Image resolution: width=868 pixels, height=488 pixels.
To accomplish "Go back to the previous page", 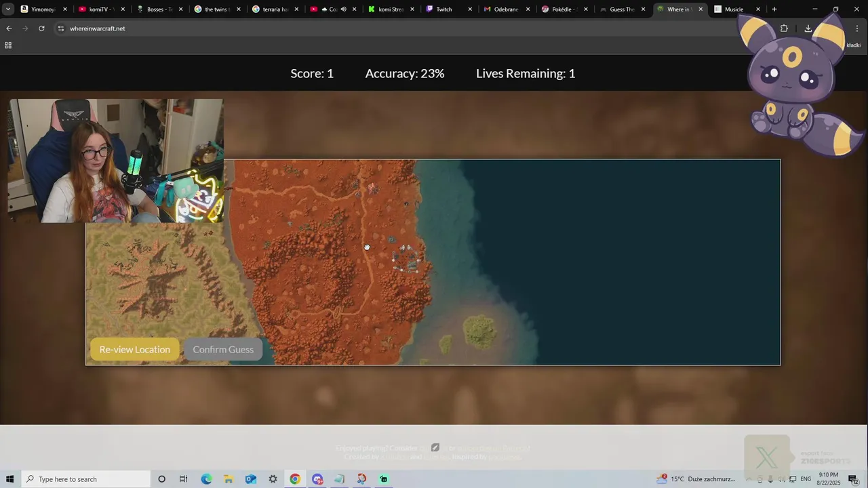I will [x=9, y=28].
